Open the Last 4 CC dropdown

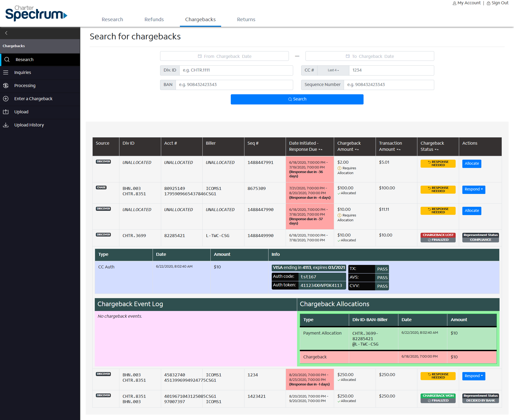coord(333,70)
